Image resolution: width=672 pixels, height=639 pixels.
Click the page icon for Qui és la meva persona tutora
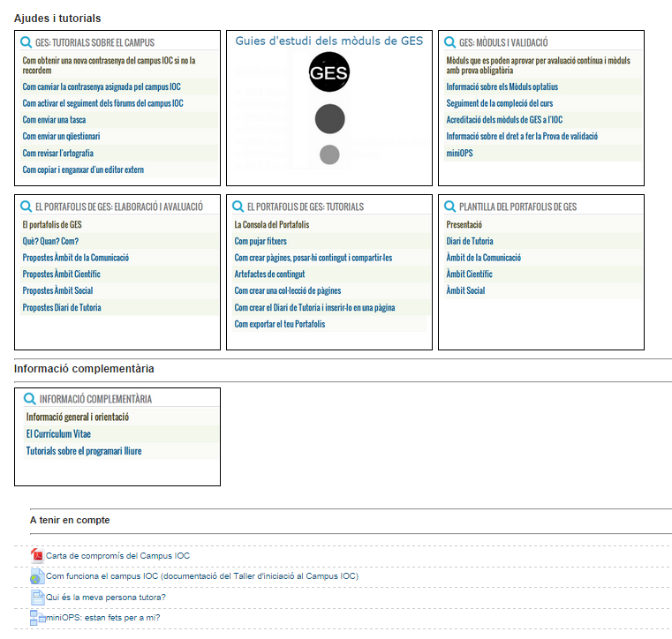click(37, 598)
